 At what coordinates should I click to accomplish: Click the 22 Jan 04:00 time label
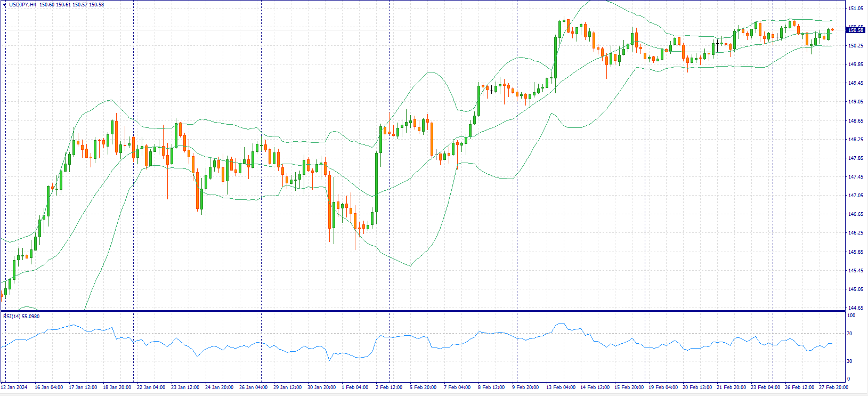coord(151,387)
